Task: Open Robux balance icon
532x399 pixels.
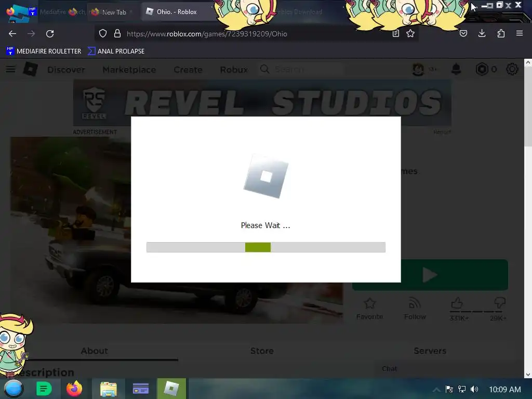Action: coord(482,69)
